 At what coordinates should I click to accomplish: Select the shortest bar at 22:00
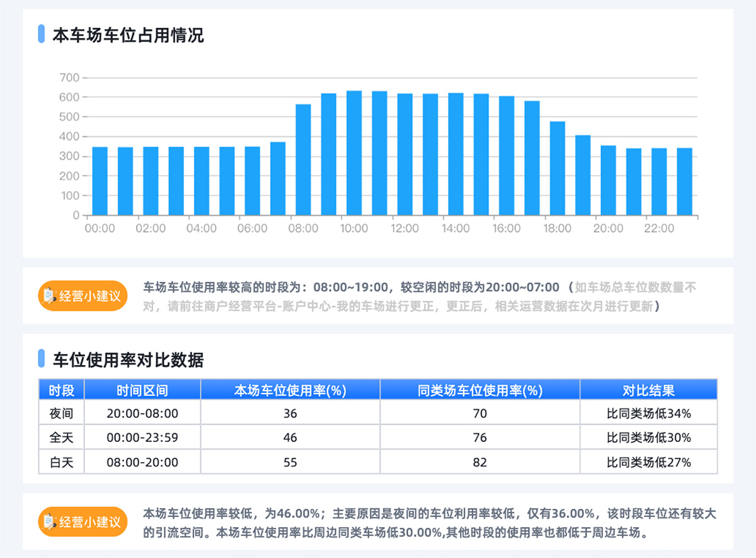click(x=659, y=183)
